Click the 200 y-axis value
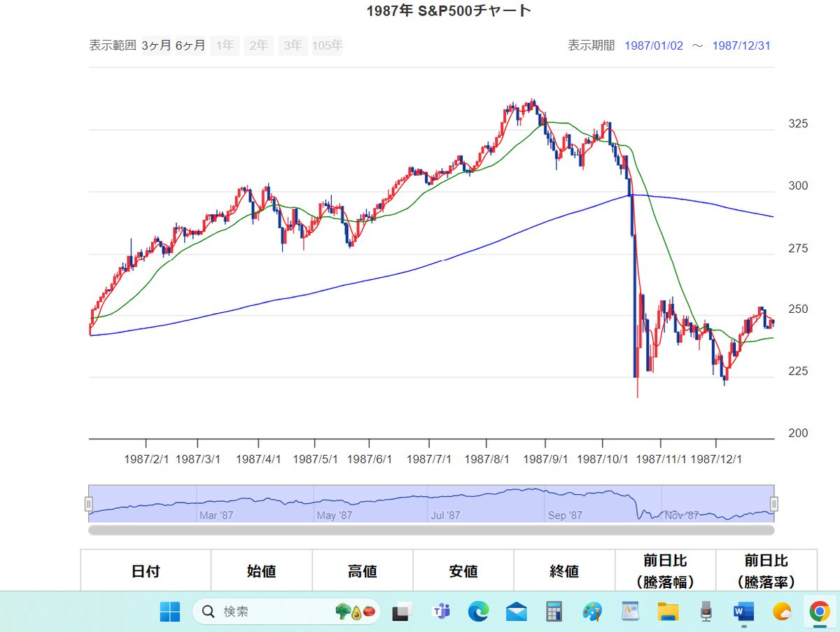 click(x=798, y=433)
